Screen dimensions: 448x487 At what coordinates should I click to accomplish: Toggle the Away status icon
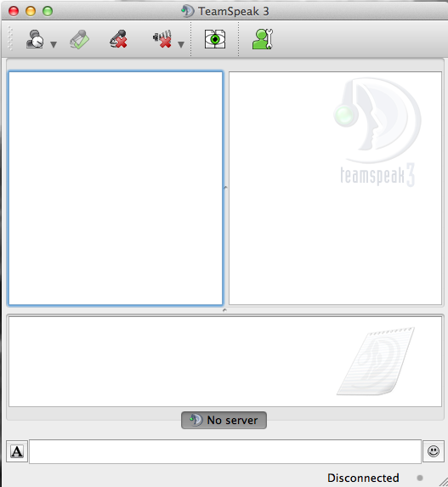35,39
